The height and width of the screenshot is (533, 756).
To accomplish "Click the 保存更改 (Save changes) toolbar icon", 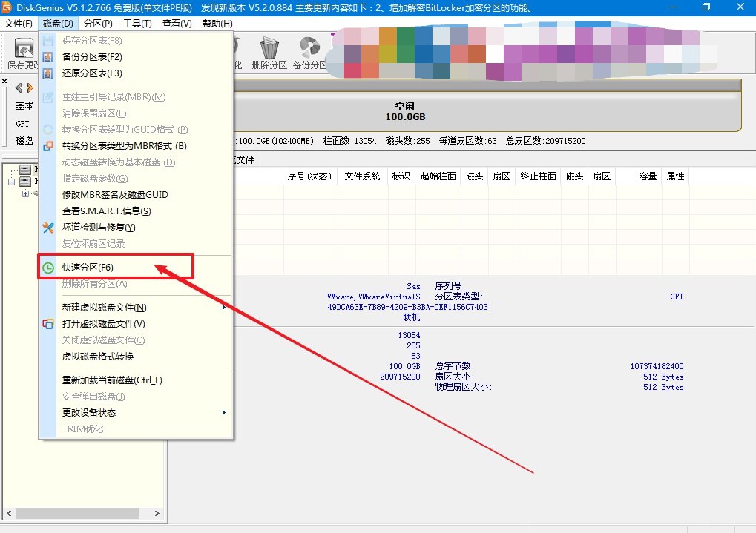I will coord(23,48).
